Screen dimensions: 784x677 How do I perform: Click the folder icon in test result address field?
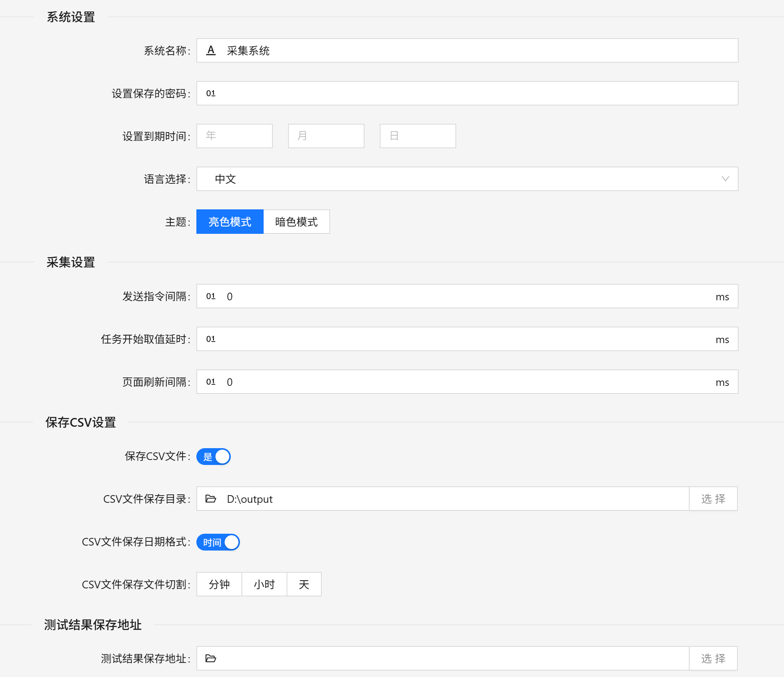[211, 658]
